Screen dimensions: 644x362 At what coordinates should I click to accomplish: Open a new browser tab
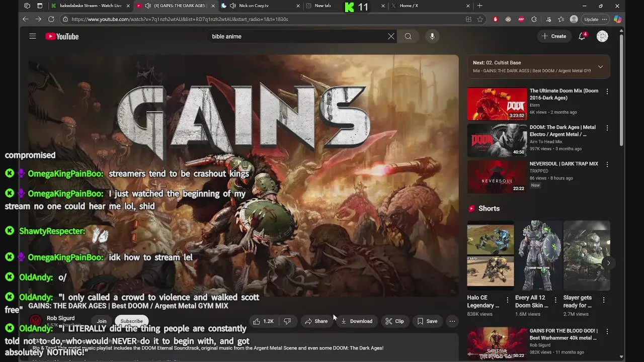[479, 6]
